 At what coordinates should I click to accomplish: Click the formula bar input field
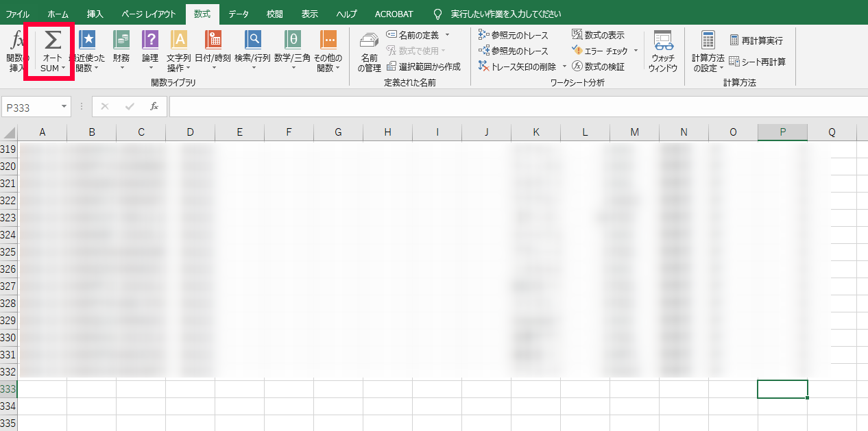tap(514, 107)
